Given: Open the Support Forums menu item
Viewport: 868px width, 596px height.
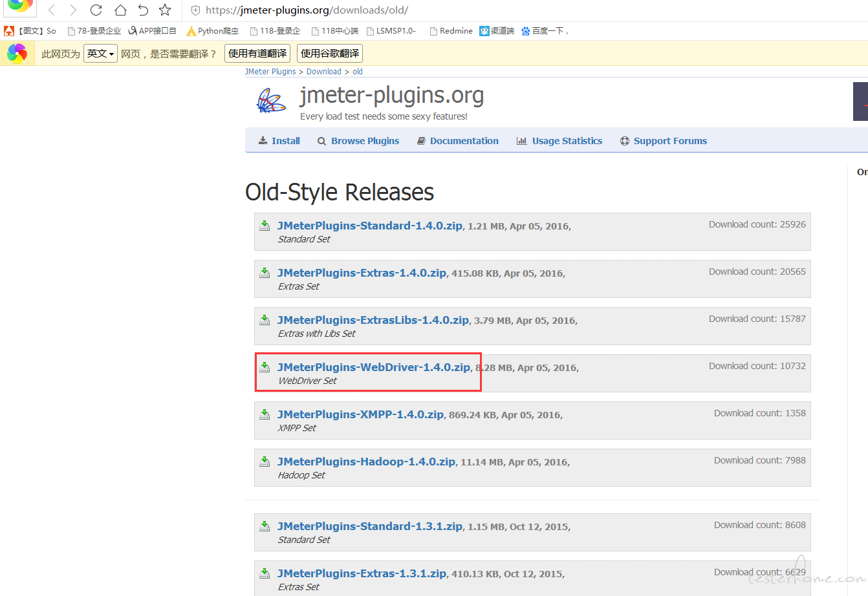Looking at the screenshot, I should [664, 141].
